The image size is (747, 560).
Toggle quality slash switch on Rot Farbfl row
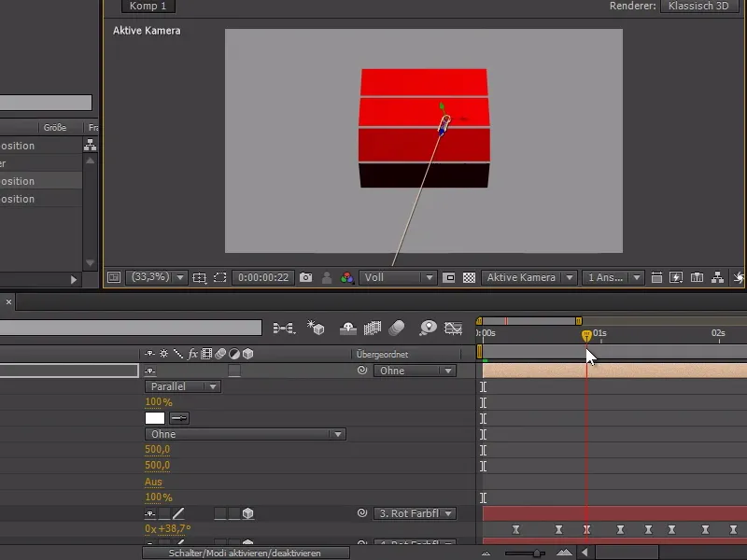click(178, 513)
